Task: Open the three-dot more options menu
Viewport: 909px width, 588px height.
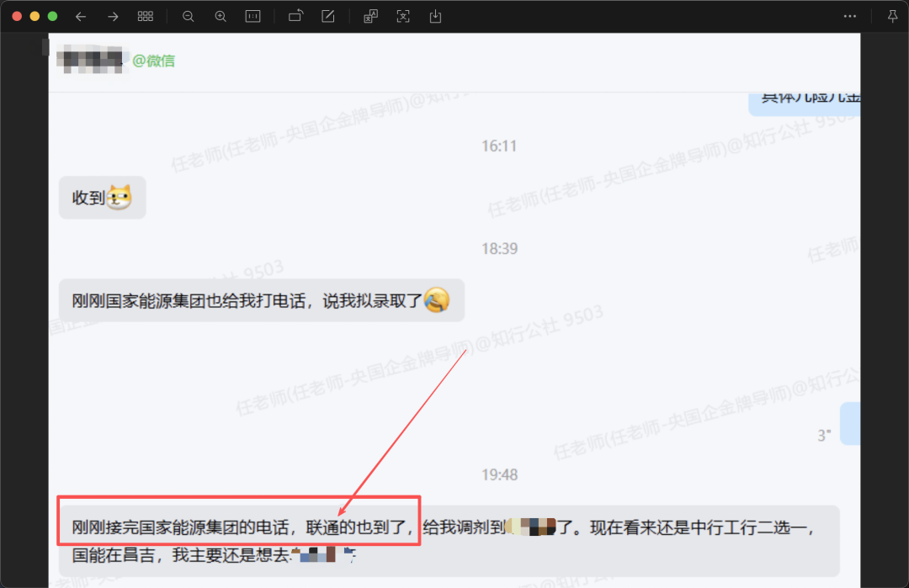Action: pos(850,16)
